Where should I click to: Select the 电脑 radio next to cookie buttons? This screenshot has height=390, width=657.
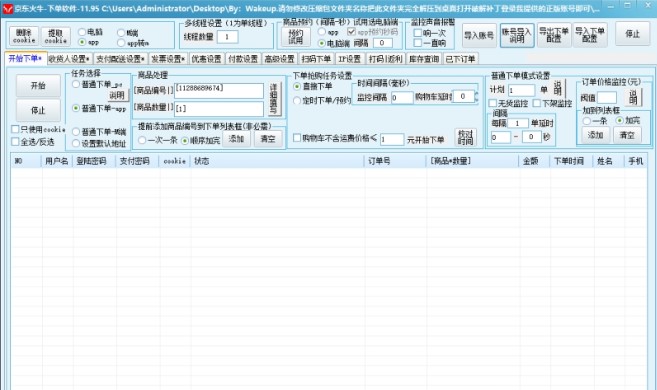point(82,32)
